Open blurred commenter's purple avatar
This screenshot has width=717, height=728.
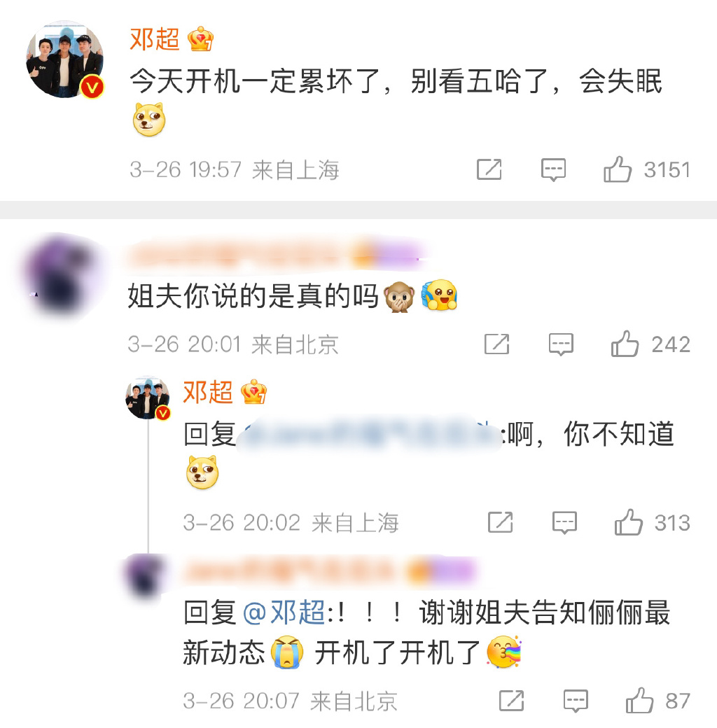coord(62,275)
